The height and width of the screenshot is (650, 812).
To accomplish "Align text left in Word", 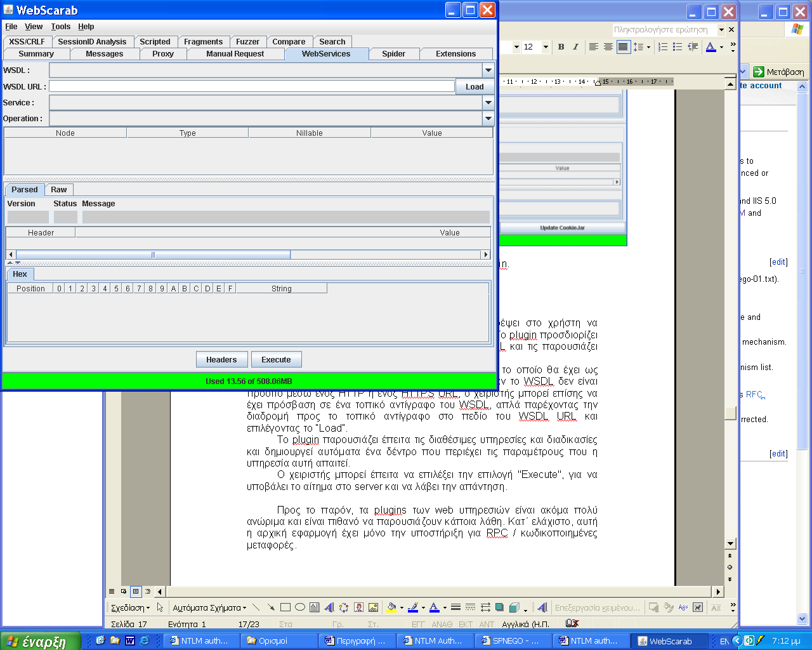I will [594, 47].
